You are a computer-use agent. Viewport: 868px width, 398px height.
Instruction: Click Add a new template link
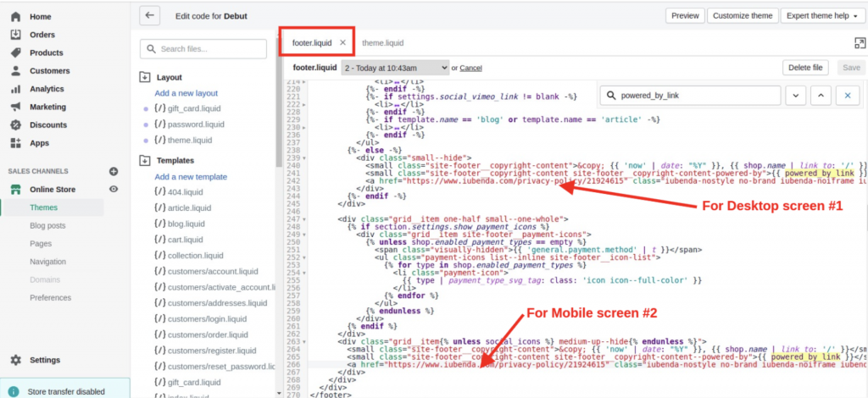[x=191, y=176]
